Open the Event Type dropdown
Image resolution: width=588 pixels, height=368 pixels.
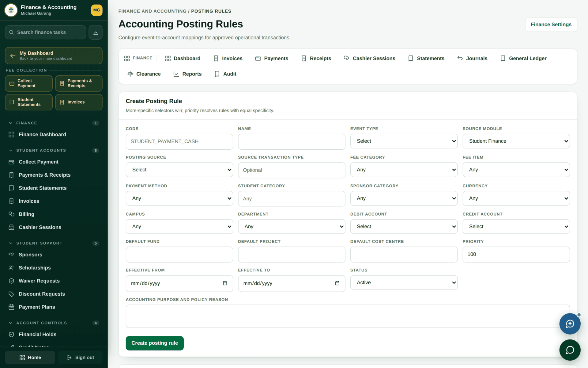point(404,141)
